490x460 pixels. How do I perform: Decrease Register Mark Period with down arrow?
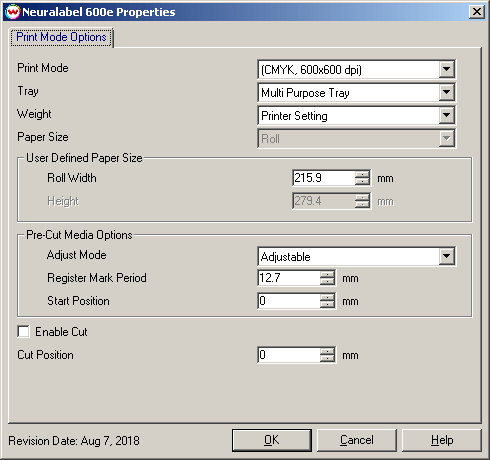(327, 281)
